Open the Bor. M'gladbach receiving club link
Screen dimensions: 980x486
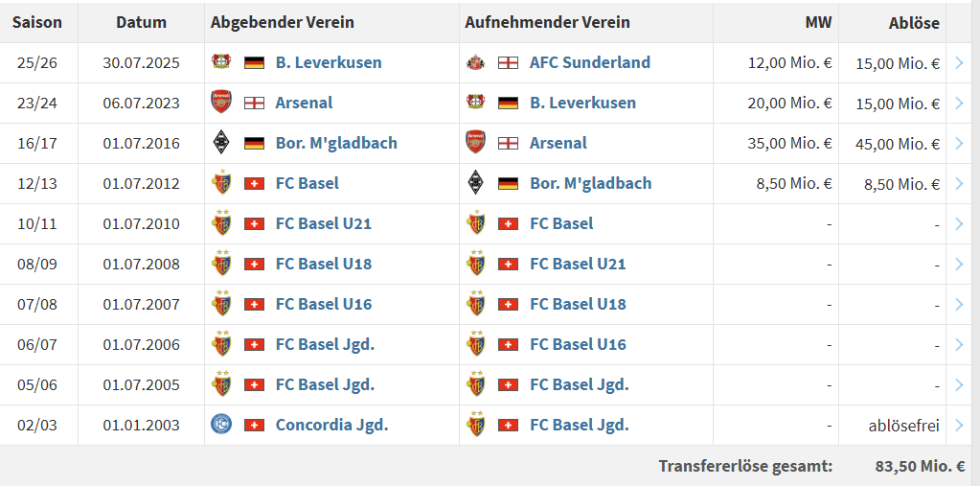(590, 183)
